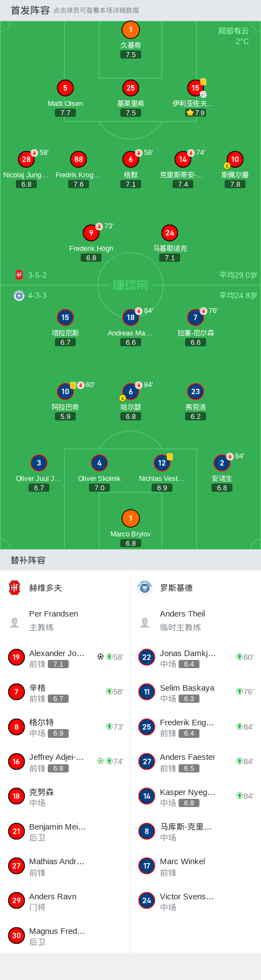
Task: Open Frederik Högh number 9 player details
Action: coord(91,233)
